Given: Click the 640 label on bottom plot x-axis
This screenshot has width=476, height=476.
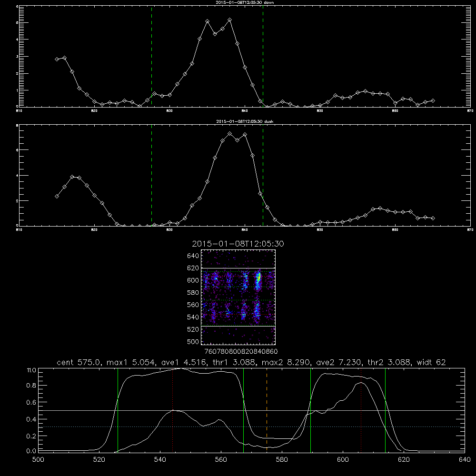Looking at the screenshot, I should pyautogui.click(x=465, y=460).
